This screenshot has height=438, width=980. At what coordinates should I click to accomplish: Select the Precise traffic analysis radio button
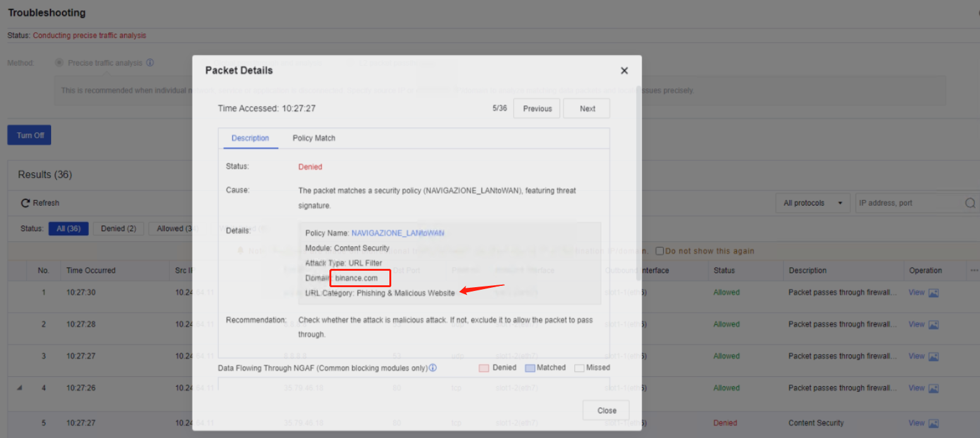[59, 63]
